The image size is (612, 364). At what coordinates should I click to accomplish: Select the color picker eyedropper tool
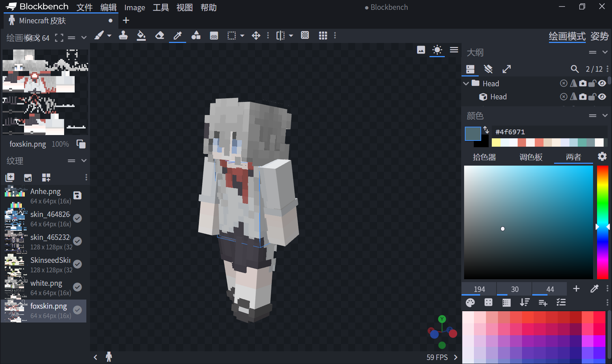coord(178,35)
